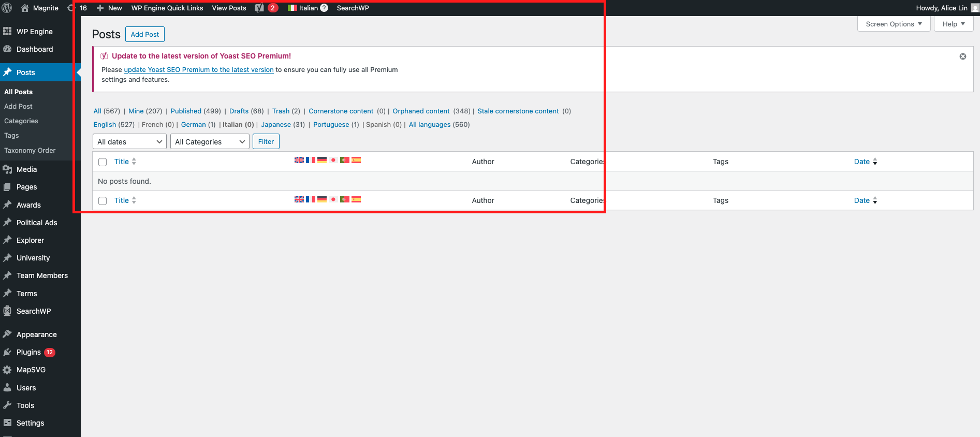This screenshot has height=437, width=980.
Task: Open the WordPress logo menu in admin bar
Action: [7, 8]
